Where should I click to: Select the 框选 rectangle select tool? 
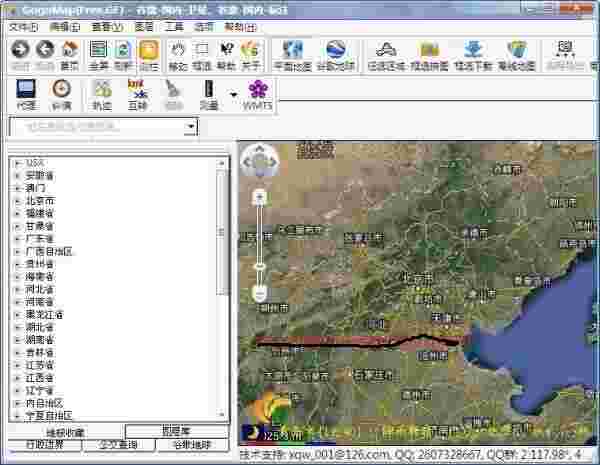(x=202, y=51)
